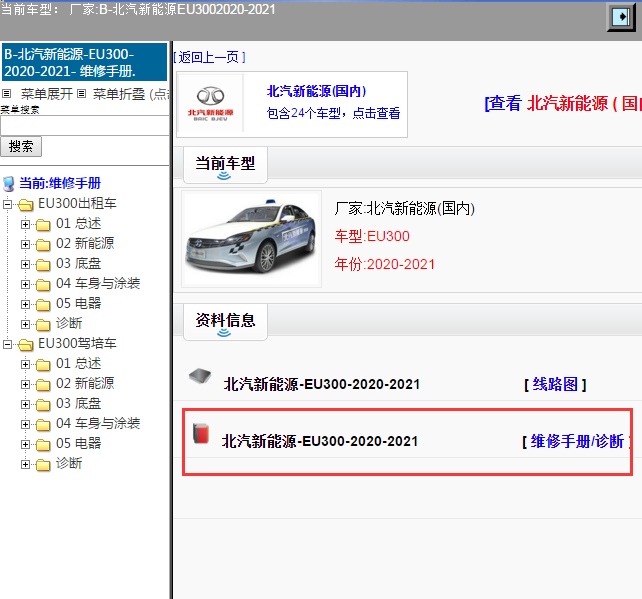Click the EU300驾培车 open folder icon
This screenshot has height=599, width=642.
[25, 344]
